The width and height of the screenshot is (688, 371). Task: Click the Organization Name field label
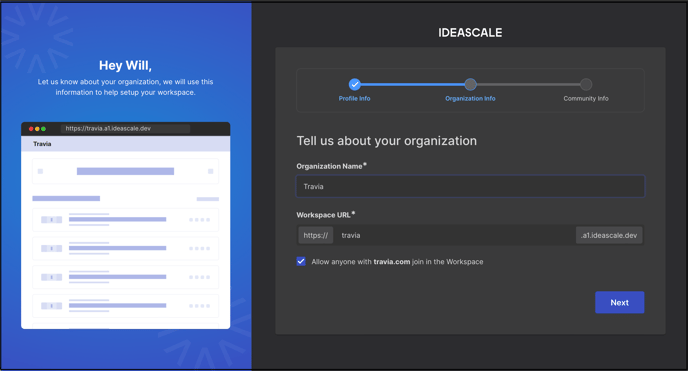coord(331,166)
